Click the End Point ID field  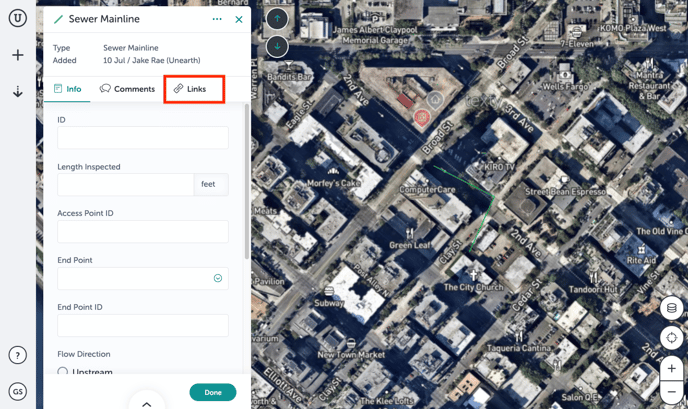tap(143, 325)
